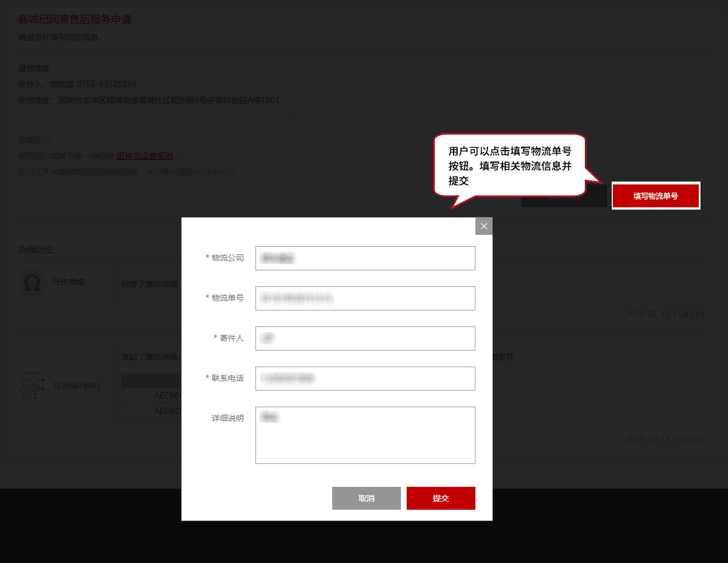Click the tooltip bubble about 填写物流单号
This screenshot has height=563, width=728.
click(x=510, y=166)
